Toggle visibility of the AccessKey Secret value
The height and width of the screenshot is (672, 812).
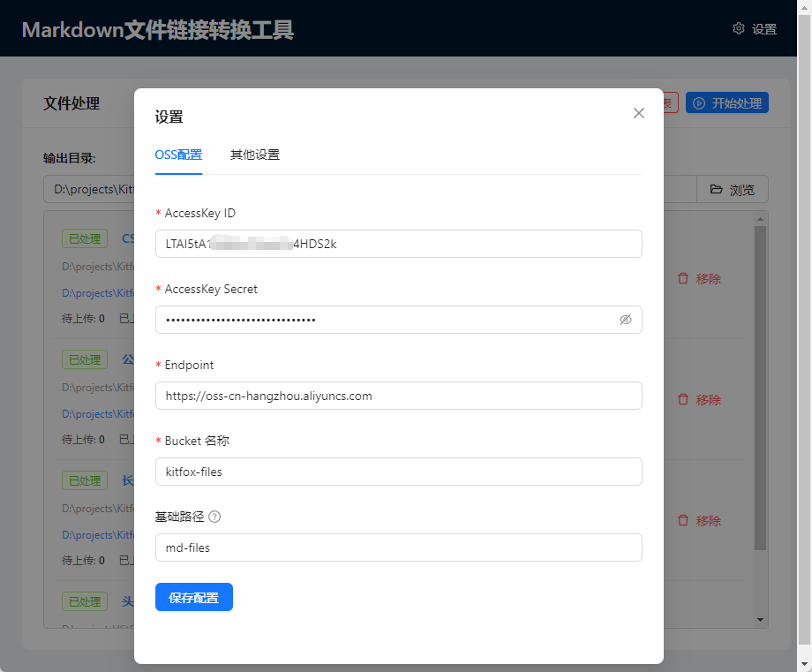coord(626,320)
